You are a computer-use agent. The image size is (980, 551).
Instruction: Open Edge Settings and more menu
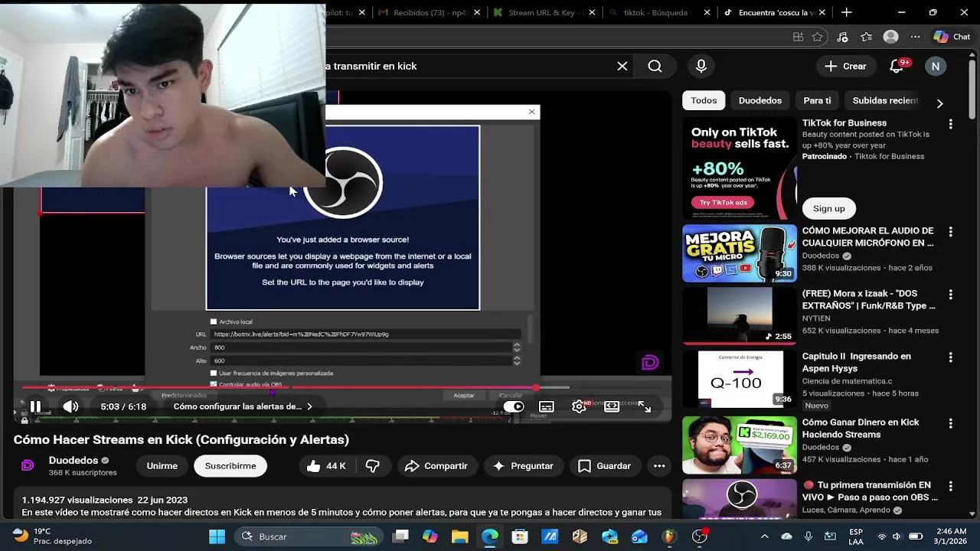tap(915, 37)
